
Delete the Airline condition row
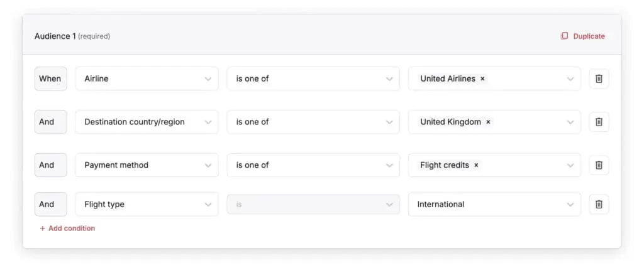click(599, 78)
